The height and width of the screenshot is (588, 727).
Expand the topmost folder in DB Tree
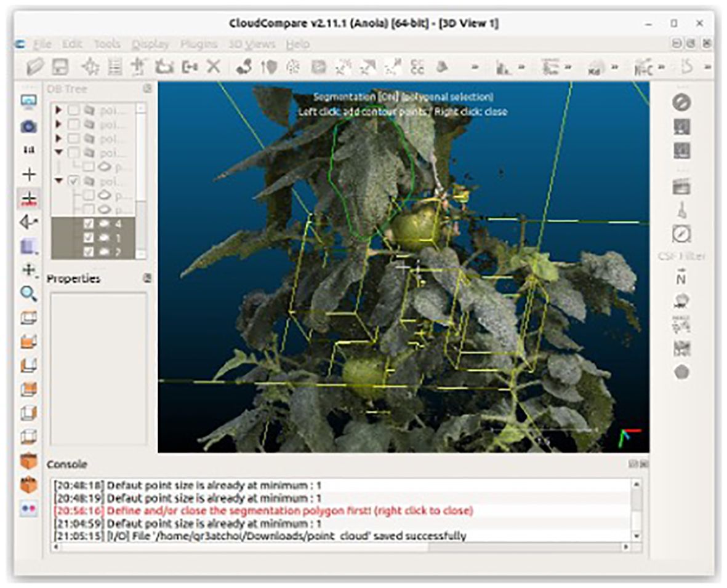point(58,110)
